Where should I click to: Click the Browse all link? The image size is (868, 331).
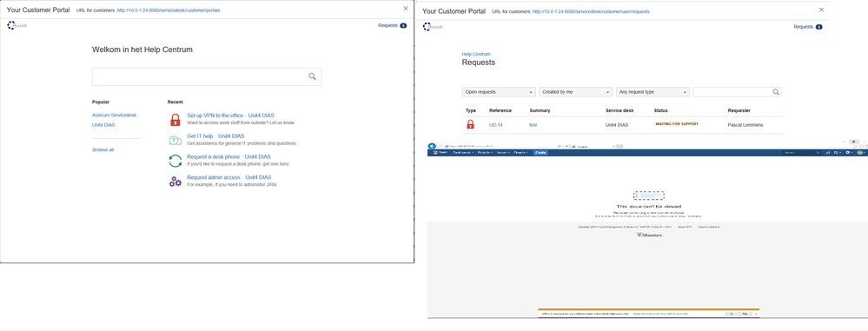(x=103, y=150)
